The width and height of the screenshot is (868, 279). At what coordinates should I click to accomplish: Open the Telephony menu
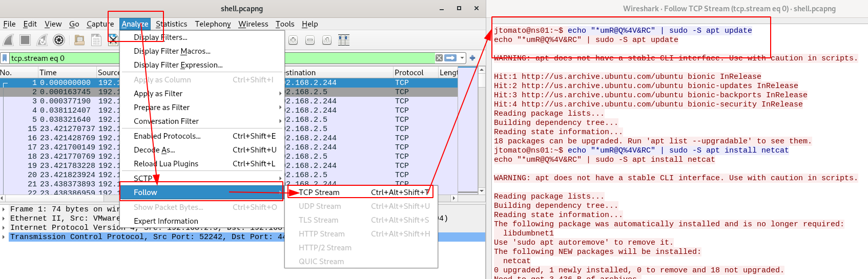click(x=213, y=24)
